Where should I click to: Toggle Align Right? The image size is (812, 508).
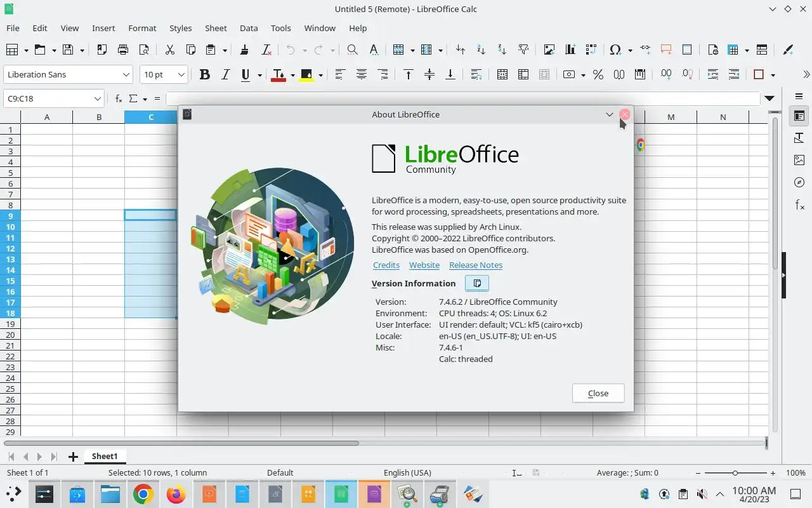point(383,75)
